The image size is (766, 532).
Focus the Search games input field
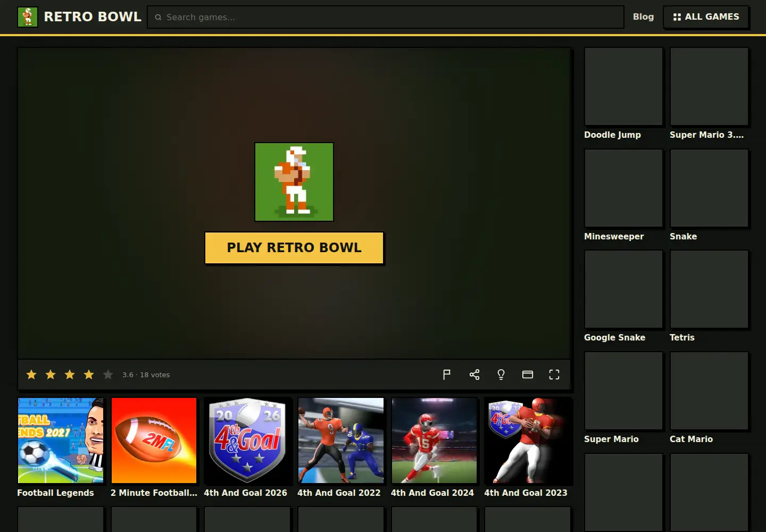coord(386,17)
